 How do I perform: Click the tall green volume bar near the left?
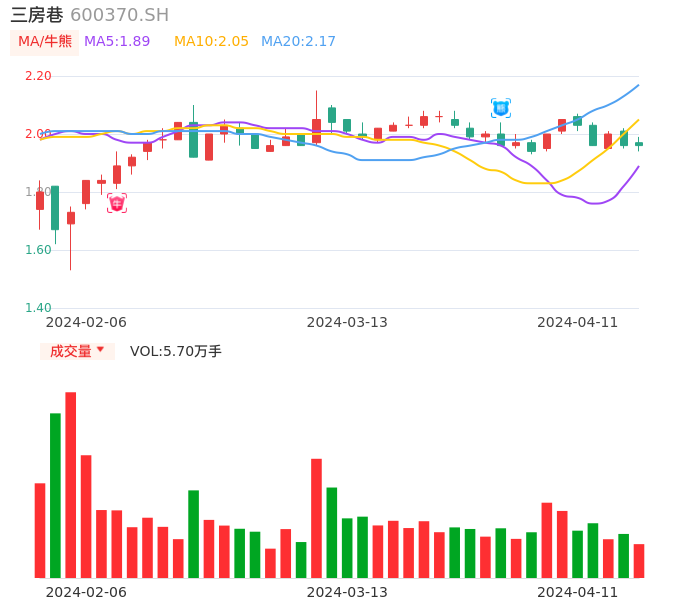(56, 495)
